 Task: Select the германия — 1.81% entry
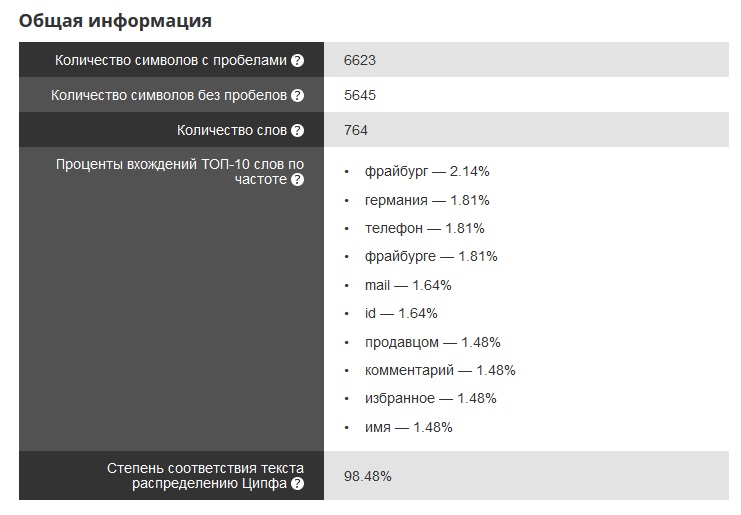(427, 200)
